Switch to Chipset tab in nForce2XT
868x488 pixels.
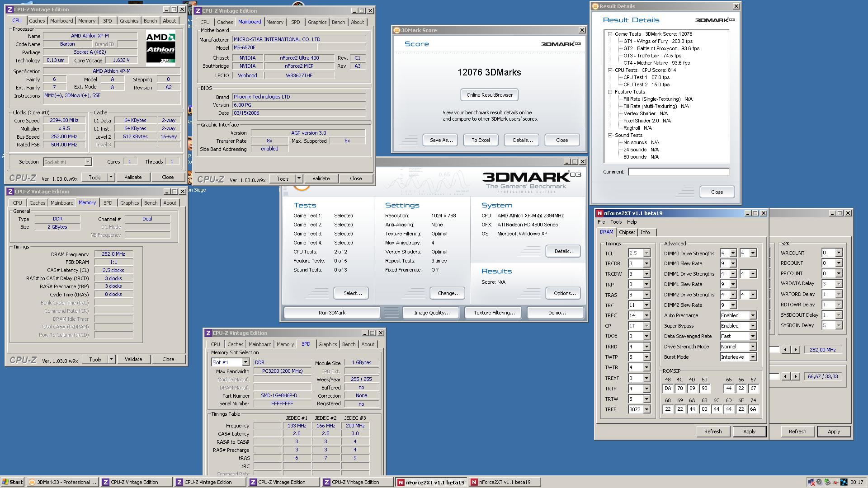pyautogui.click(x=627, y=232)
